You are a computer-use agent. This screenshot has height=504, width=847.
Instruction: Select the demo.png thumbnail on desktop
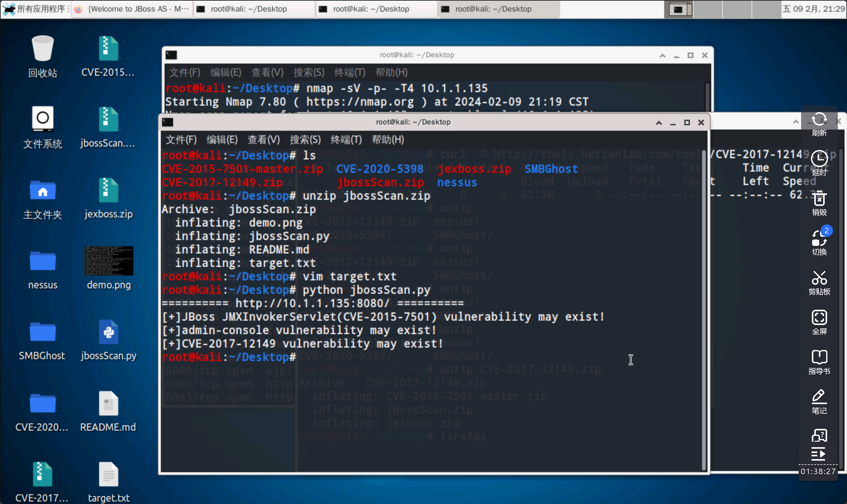(x=109, y=261)
